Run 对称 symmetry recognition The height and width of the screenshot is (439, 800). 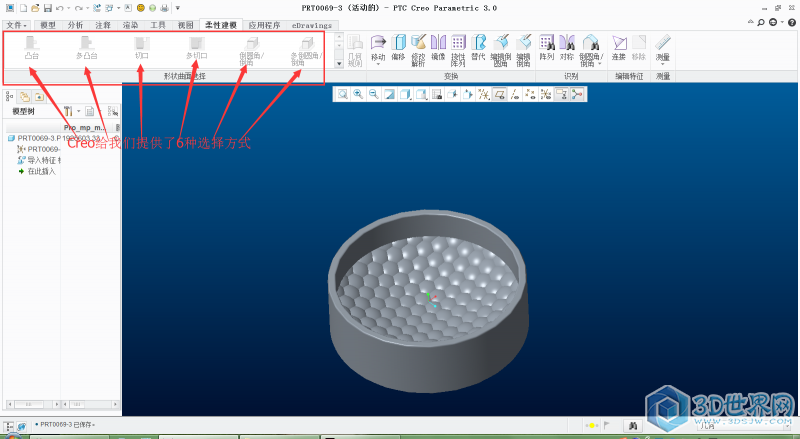tap(567, 47)
